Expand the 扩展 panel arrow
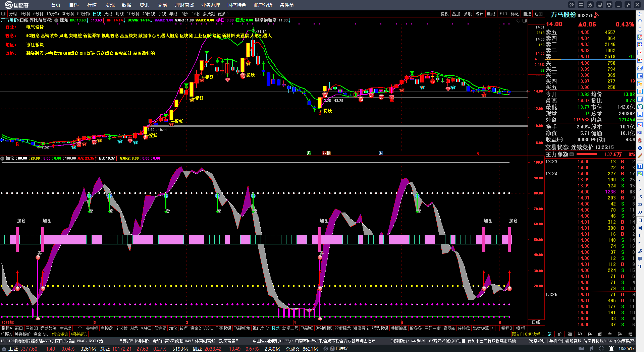This screenshot has height=352, width=644. click(6, 334)
